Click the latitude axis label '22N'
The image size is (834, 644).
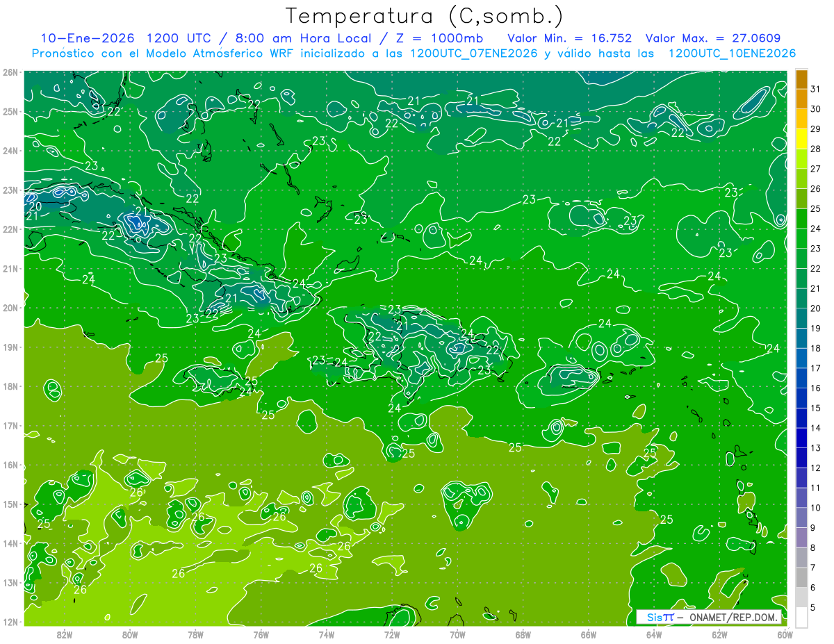click(x=10, y=229)
